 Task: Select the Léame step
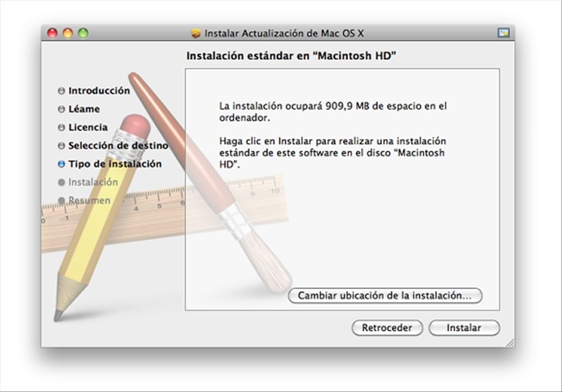(x=84, y=109)
